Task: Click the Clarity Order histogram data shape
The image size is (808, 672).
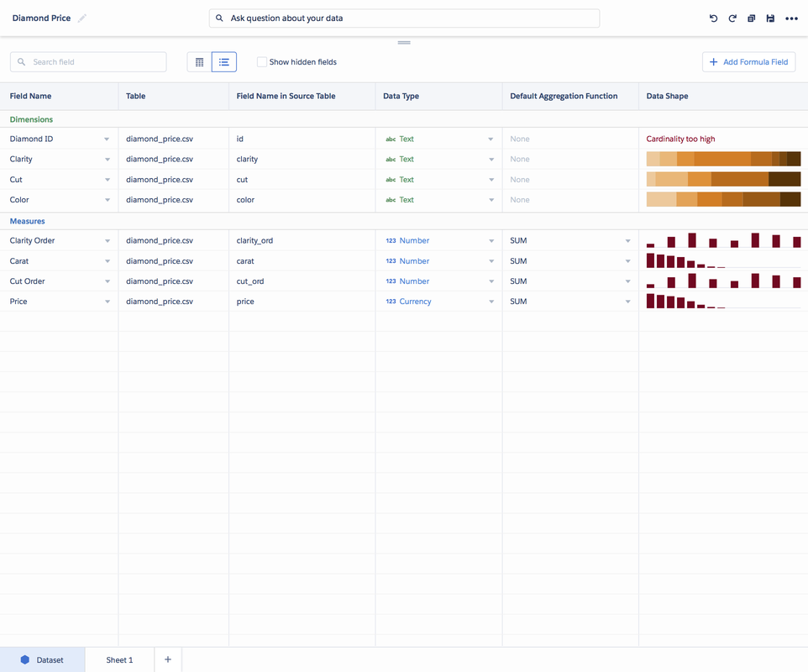Action: 723,240
